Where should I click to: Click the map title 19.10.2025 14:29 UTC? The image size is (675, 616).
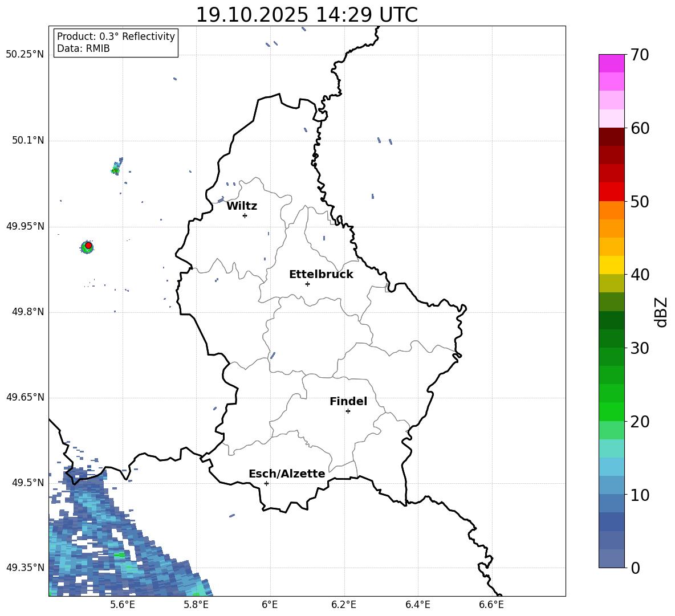click(307, 15)
